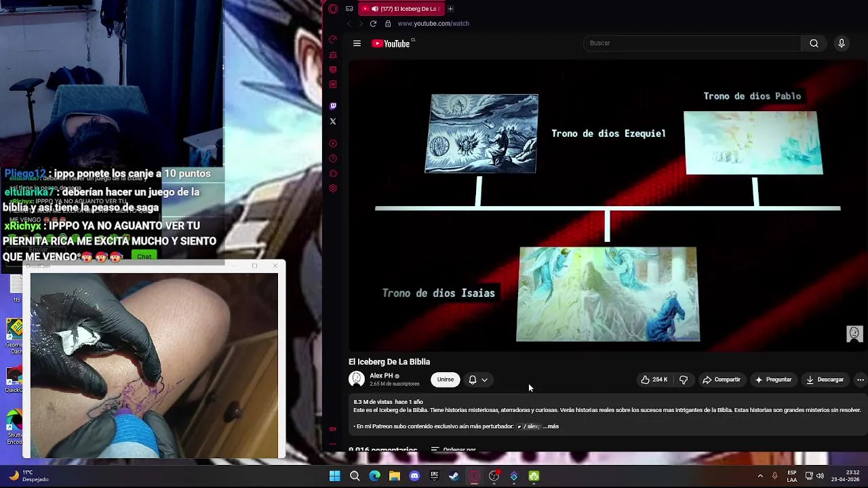The image size is (868, 488).
Task: Go back with browser back arrow
Action: click(x=349, y=24)
